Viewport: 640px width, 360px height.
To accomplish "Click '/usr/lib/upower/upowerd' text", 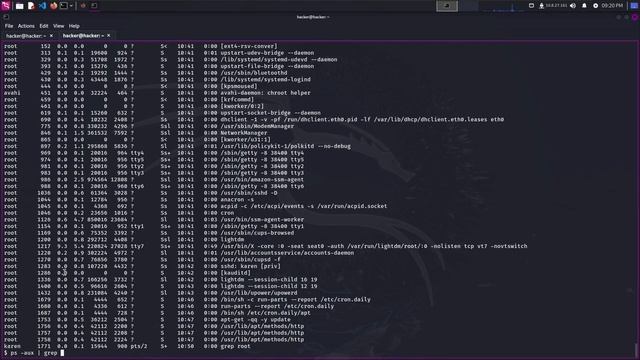I will point(259,293).
